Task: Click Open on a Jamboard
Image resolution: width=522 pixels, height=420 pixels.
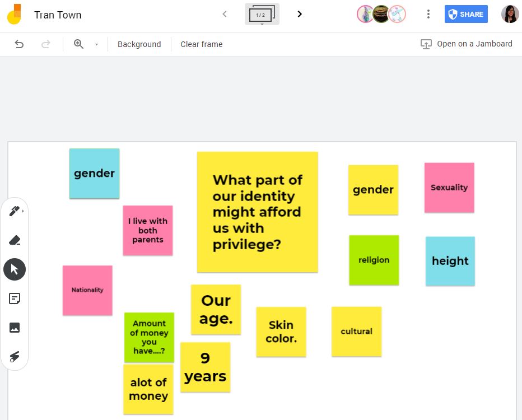Action: click(467, 44)
